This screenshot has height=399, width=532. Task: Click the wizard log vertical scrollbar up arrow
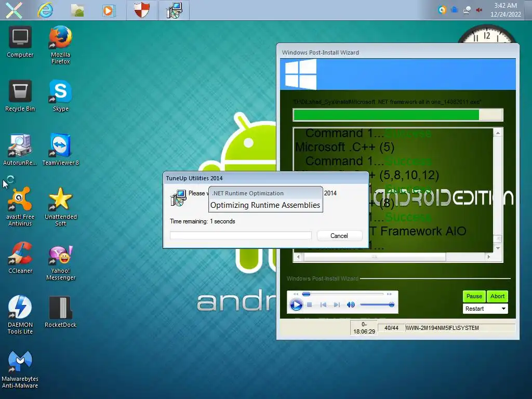498,133
